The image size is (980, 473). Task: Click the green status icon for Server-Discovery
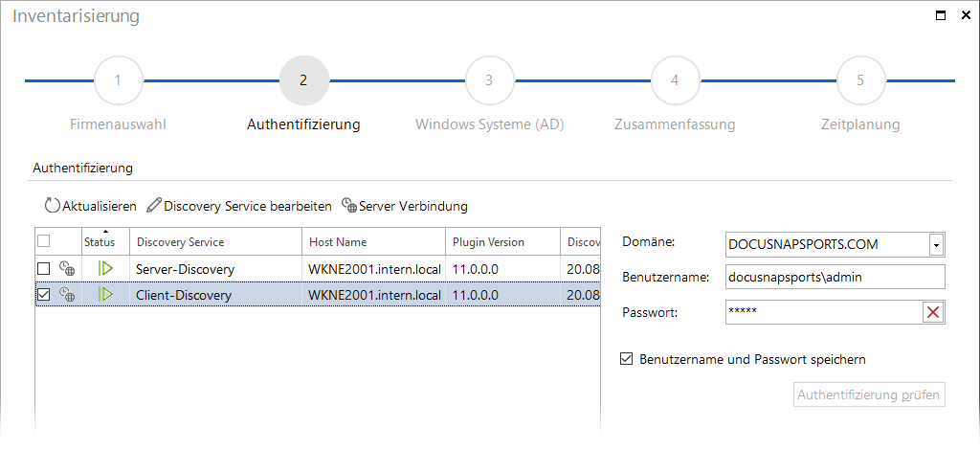point(105,270)
